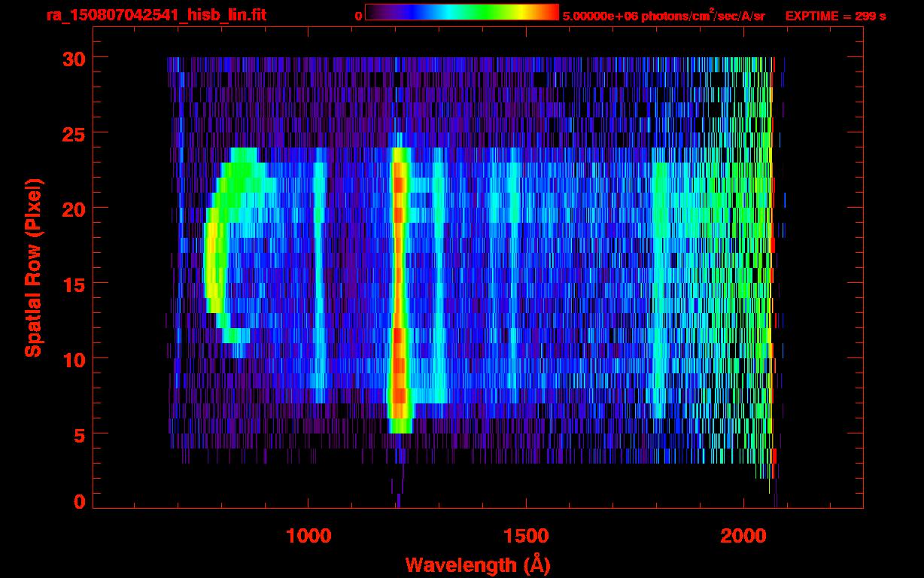Click the 5.00000e+06 photons/cm²/sec/A/sr label
This screenshot has height=578, width=924.
pos(664,15)
